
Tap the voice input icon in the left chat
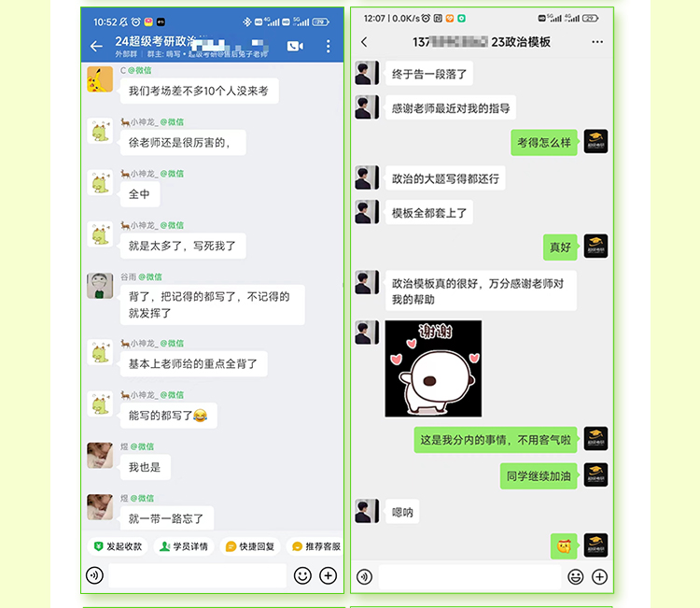(94, 575)
